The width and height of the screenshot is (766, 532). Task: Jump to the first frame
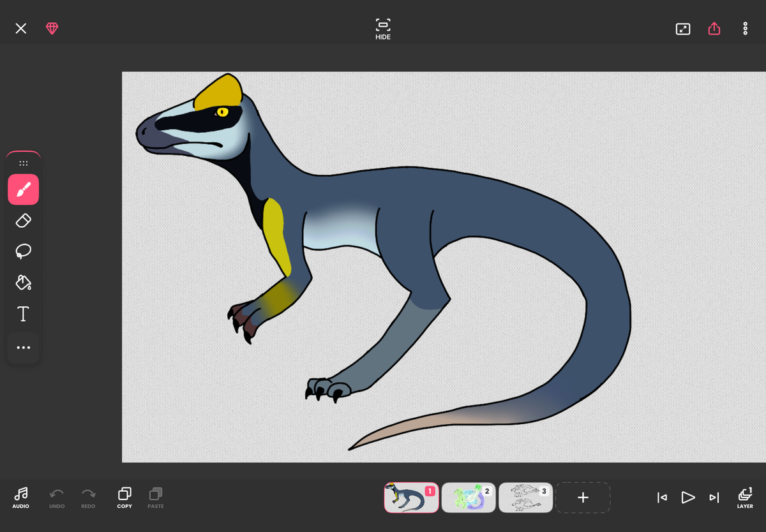click(x=663, y=498)
